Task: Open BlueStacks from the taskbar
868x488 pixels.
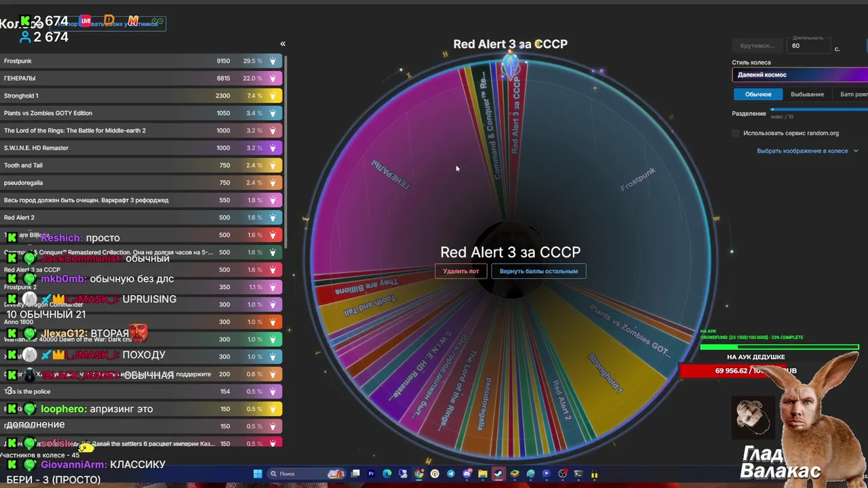Action: click(x=515, y=474)
